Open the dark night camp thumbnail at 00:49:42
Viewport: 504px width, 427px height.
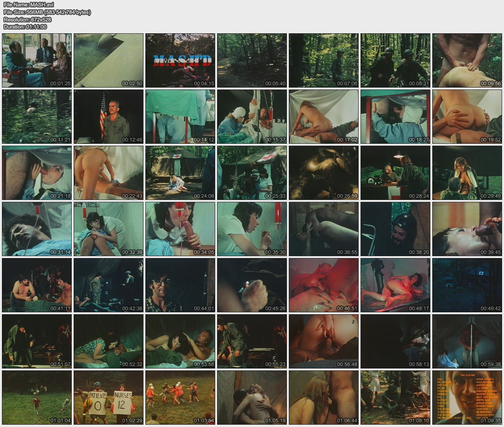(467, 285)
